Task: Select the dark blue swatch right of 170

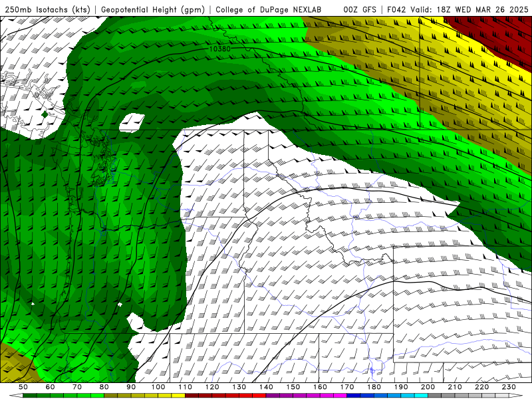Action: 354,396
